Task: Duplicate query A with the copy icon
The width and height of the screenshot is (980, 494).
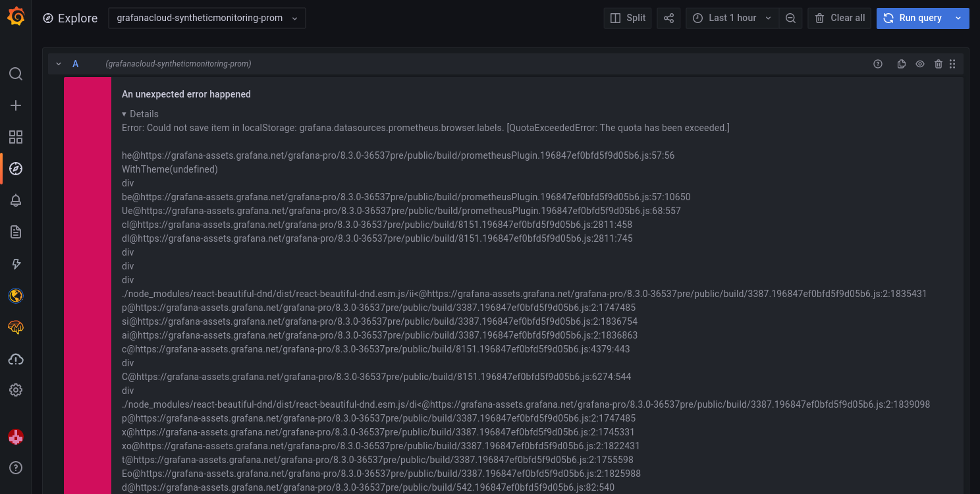Action: tap(902, 64)
